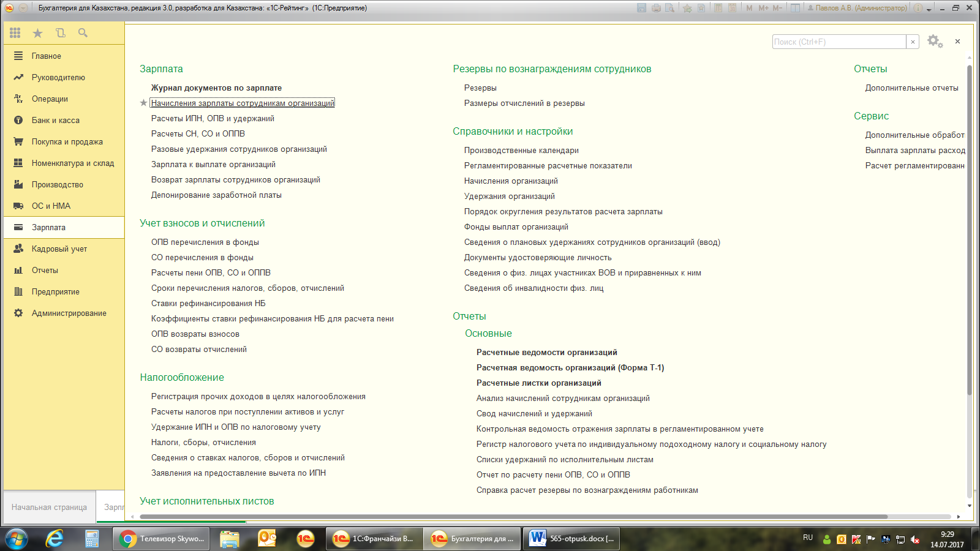Open the Windows Start button

[x=17, y=539]
